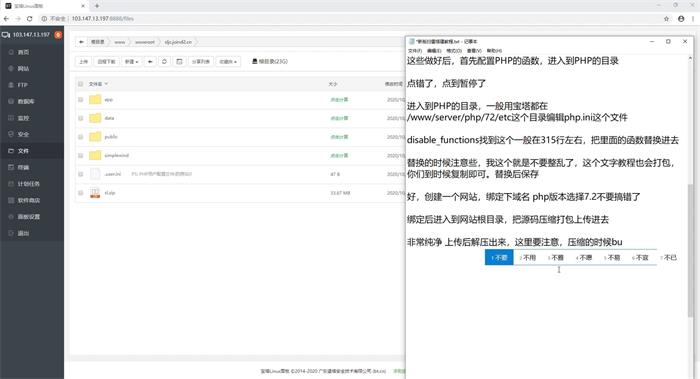Image resolution: width=700 pixels, height=379 pixels.
Task: Open the data folder name
Action: pyautogui.click(x=109, y=118)
